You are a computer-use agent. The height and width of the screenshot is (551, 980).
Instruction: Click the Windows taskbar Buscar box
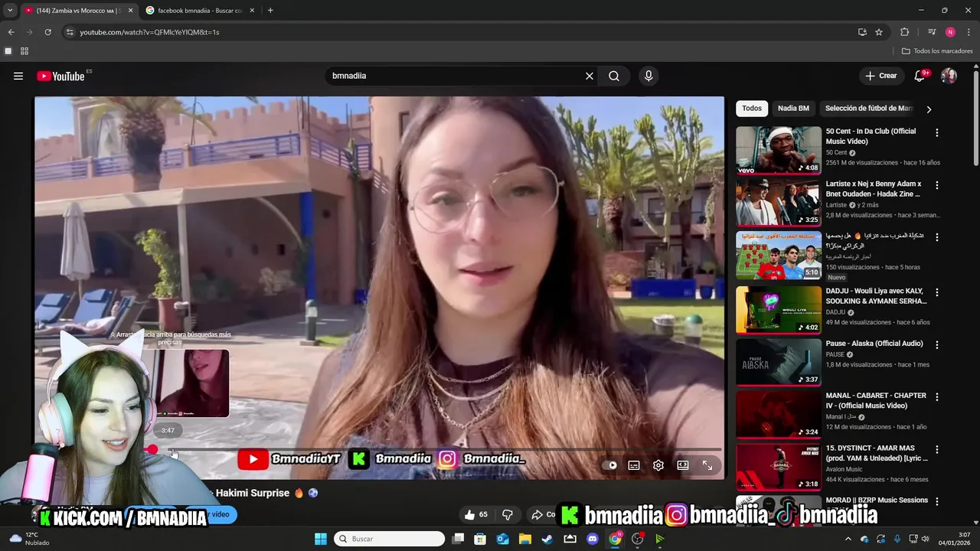click(390, 539)
